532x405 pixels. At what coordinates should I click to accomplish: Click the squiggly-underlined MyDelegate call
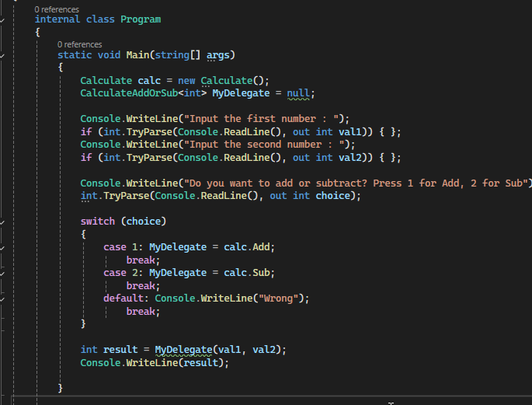pos(183,350)
